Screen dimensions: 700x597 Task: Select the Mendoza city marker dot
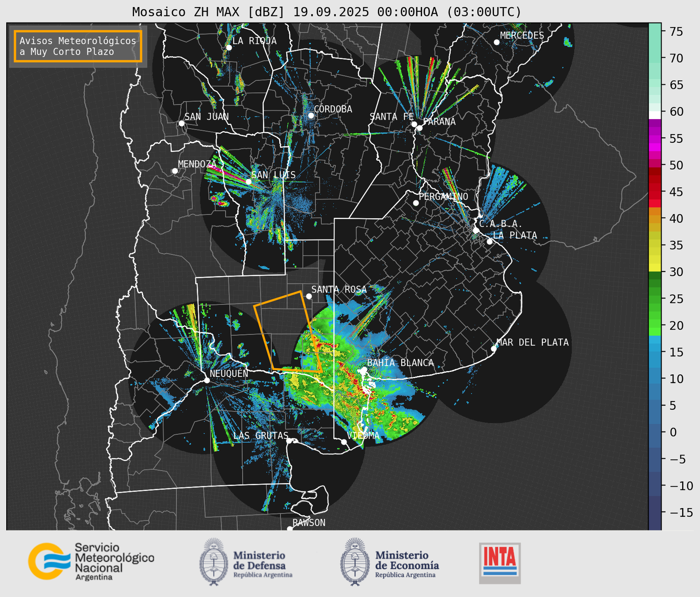175,171
